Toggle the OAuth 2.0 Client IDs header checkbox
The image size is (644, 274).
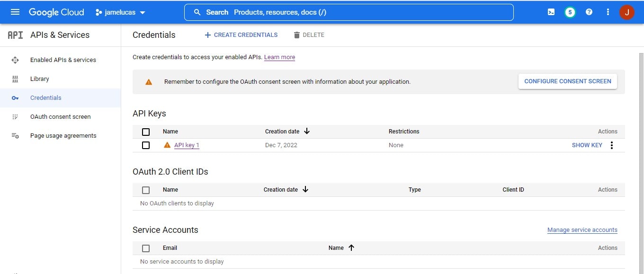coord(146,190)
